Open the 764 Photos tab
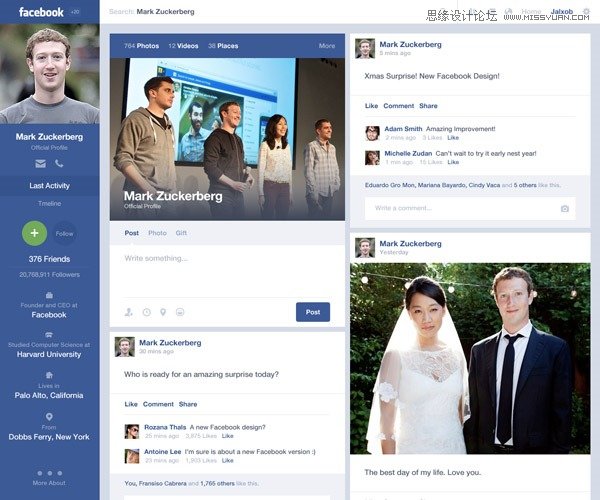 (x=141, y=46)
